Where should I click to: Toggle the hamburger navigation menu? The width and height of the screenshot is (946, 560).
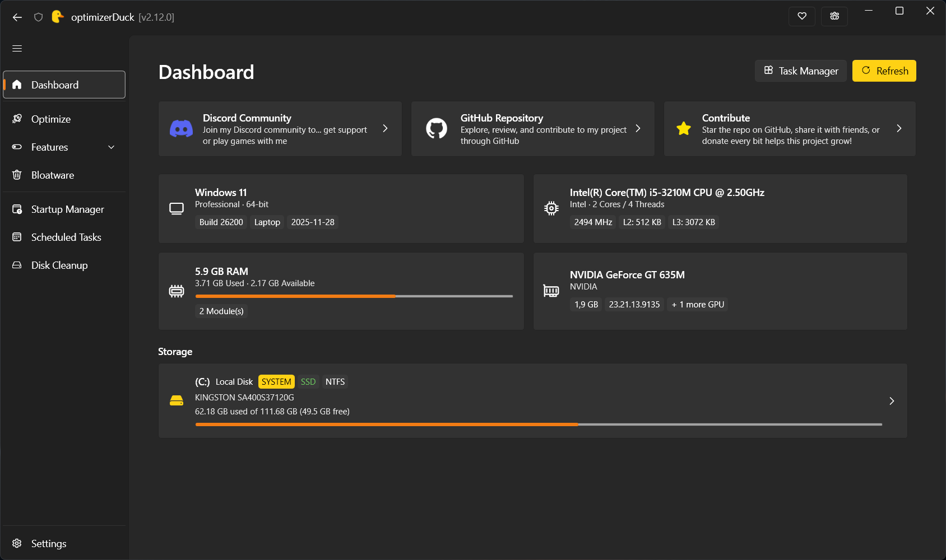(17, 49)
